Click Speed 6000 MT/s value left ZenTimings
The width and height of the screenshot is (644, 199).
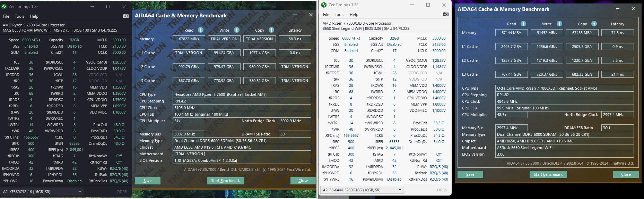(x=31, y=40)
